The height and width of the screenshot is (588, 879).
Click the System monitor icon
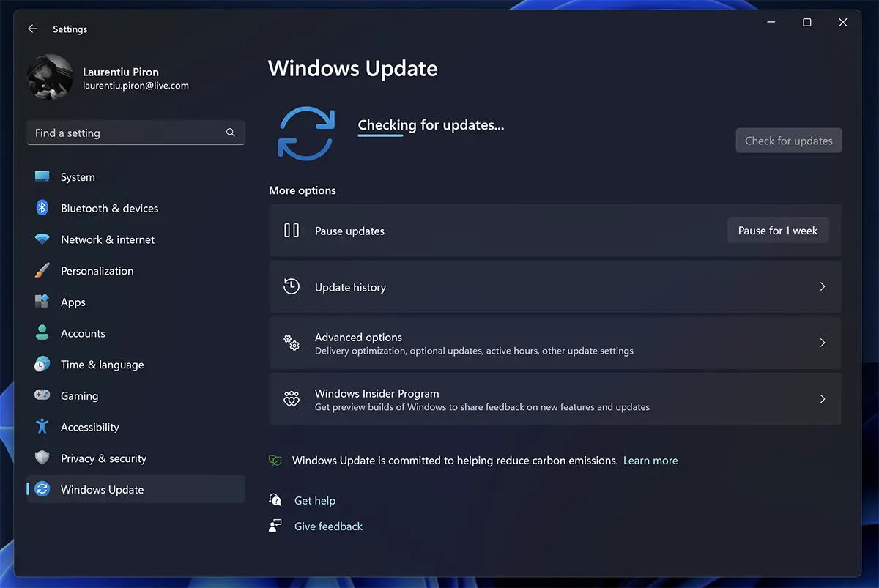coord(42,177)
